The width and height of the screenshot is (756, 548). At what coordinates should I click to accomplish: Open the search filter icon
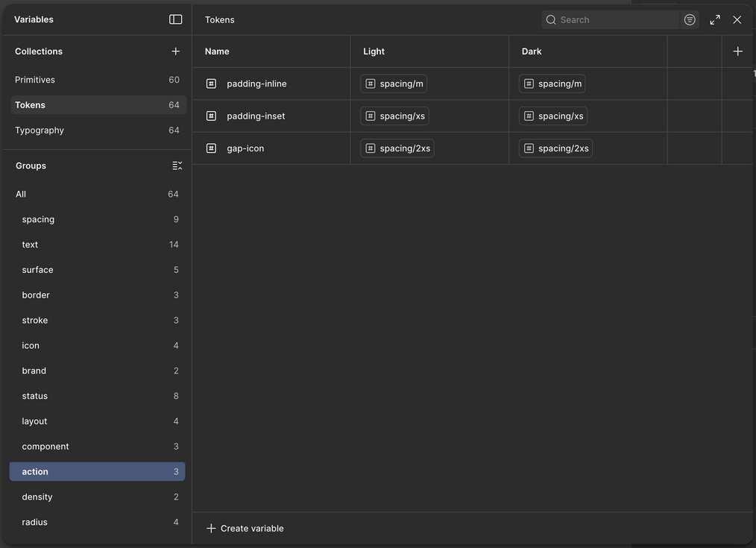tap(690, 19)
